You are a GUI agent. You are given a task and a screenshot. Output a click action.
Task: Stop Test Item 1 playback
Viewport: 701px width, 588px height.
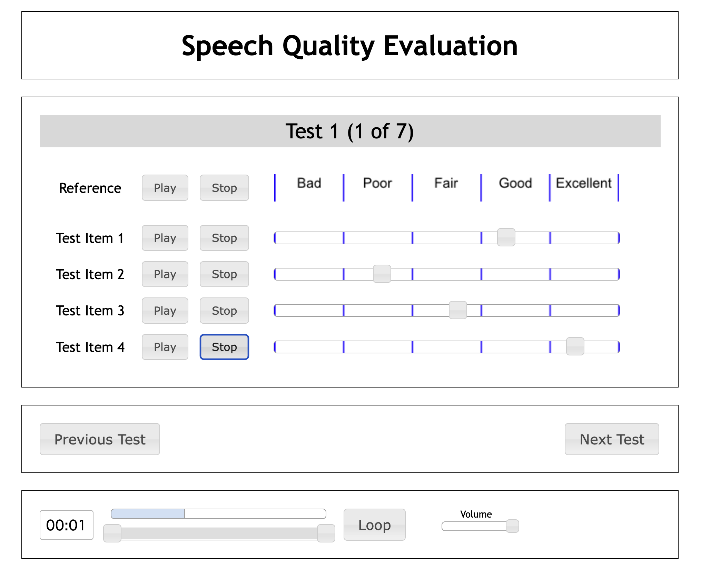point(224,238)
